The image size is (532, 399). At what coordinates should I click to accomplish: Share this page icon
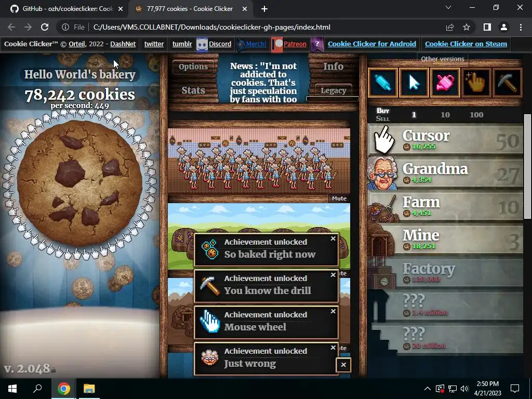coord(450,27)
